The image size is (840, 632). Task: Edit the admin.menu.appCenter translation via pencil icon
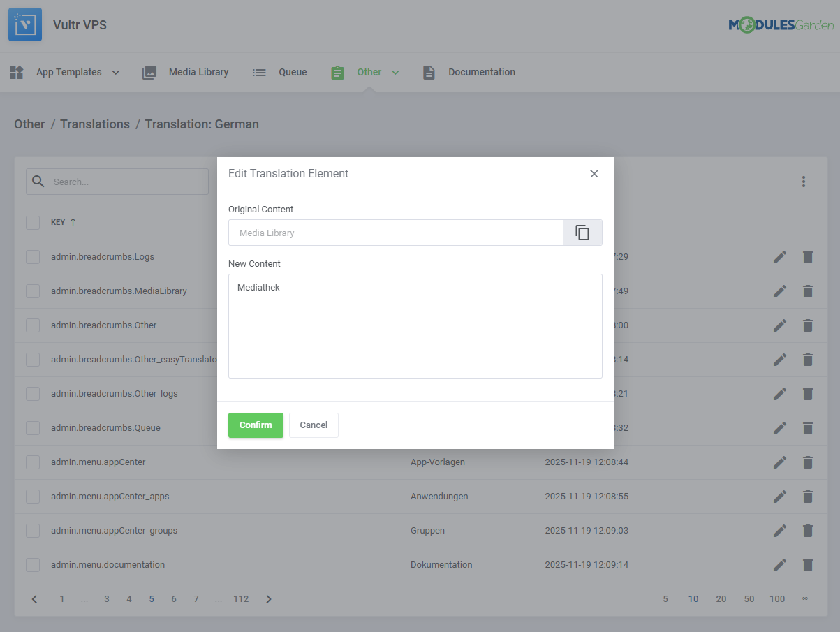pos(779,462)
